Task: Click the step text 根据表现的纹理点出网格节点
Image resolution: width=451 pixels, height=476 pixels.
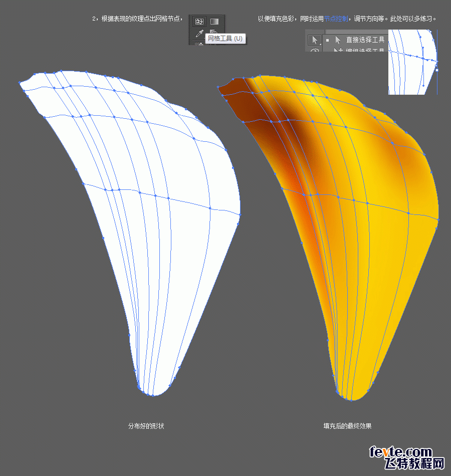Action: (141, 19)
